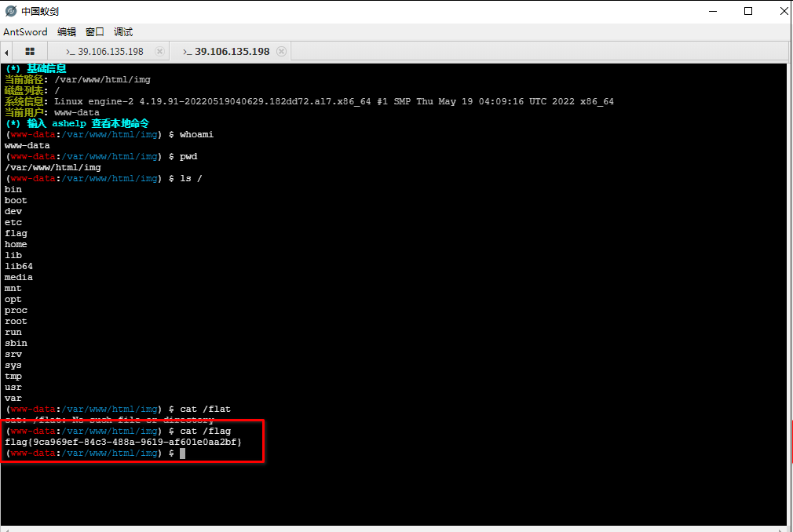Close the first inactive 39.106.135.198 tab
Screen dimensions: 793x532
click(159, 51)
